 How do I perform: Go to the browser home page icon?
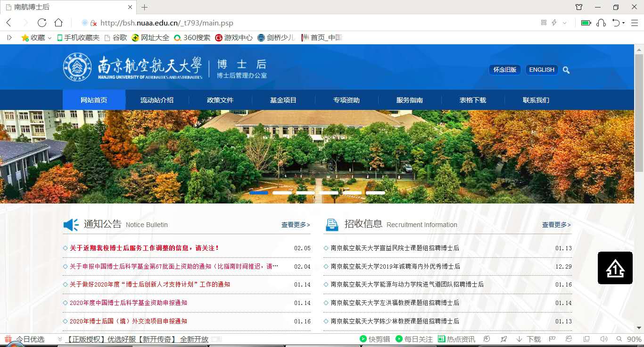[x=58, y=23]
